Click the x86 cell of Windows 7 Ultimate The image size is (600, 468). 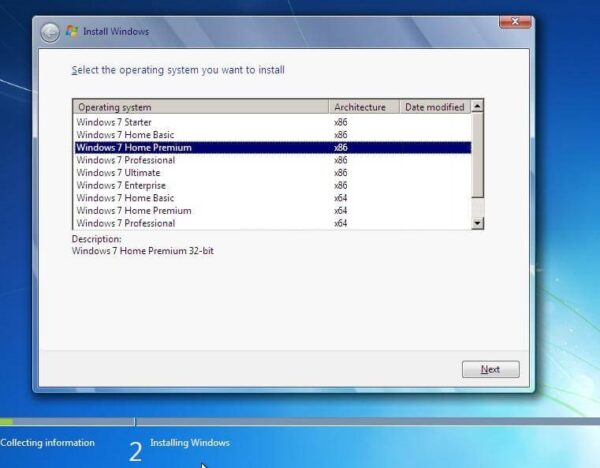point(341,173)
